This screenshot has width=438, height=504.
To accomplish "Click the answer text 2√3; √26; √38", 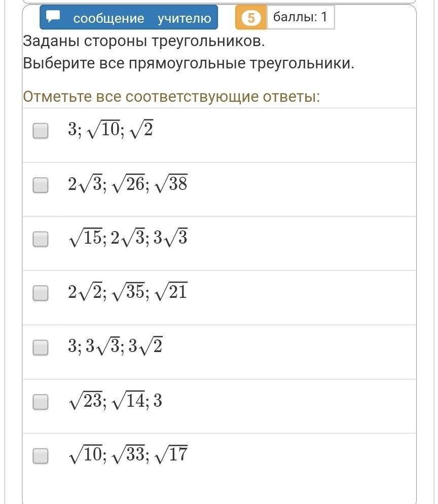I will tap(128, 185).
